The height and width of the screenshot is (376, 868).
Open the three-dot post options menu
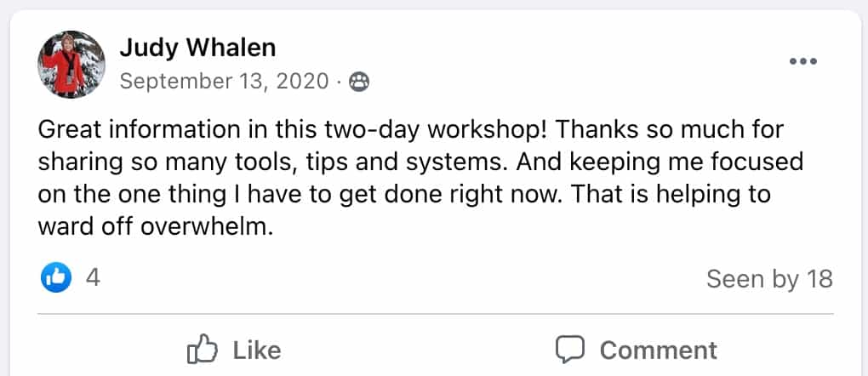[x=802, y=62]
